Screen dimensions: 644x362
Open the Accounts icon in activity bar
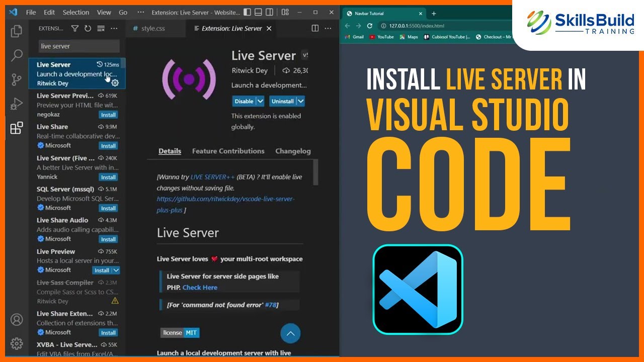(x=17, y=320)
